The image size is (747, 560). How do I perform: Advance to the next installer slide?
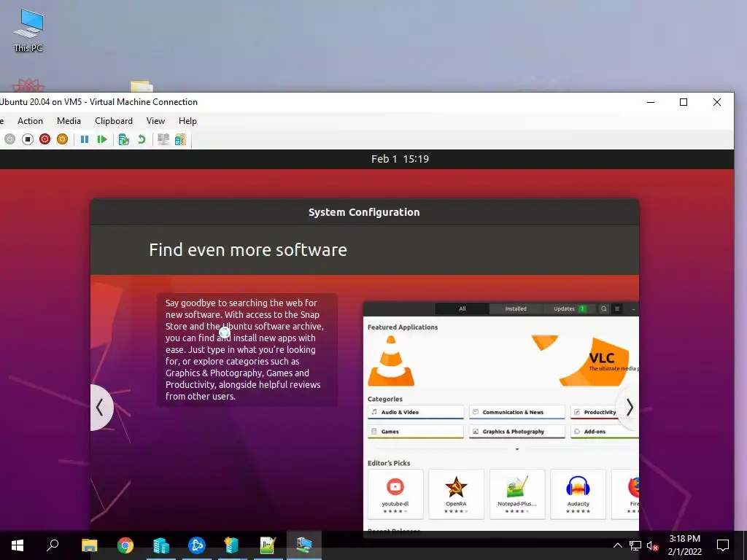click(629, 408)
